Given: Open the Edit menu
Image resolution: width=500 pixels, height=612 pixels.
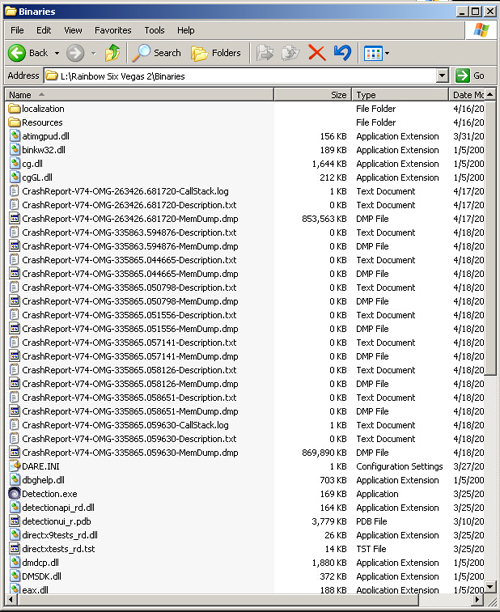Looking at the screenshot, I should tap(44, 30).
